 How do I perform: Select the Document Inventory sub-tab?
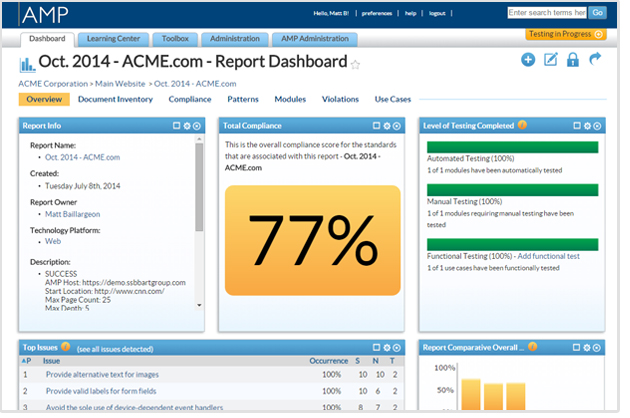(x=115, y=99)
